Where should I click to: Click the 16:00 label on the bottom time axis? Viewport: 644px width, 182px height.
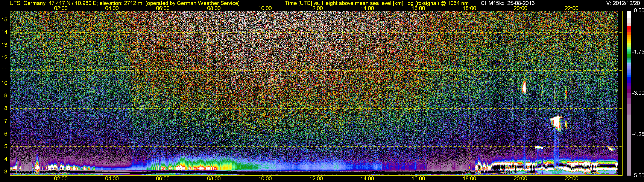click(418, 179)
